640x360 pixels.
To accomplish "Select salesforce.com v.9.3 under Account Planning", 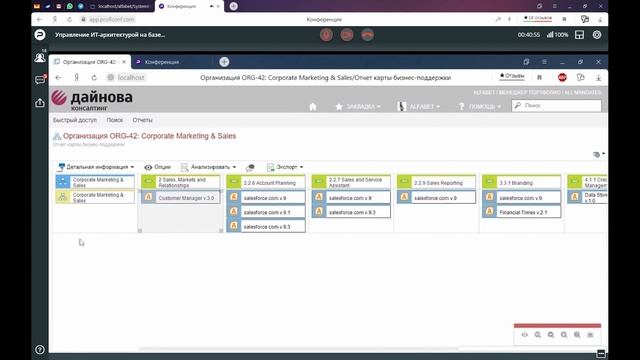I will pos(266,226).
